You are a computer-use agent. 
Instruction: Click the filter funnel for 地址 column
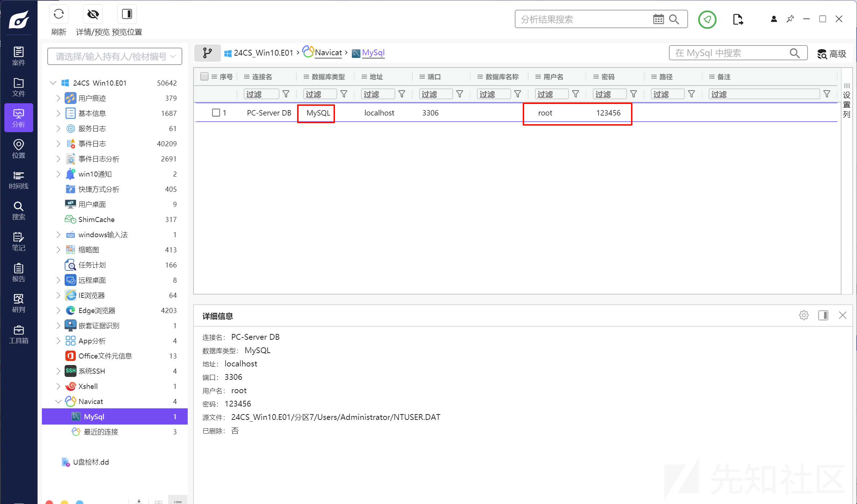coord(402,94)
